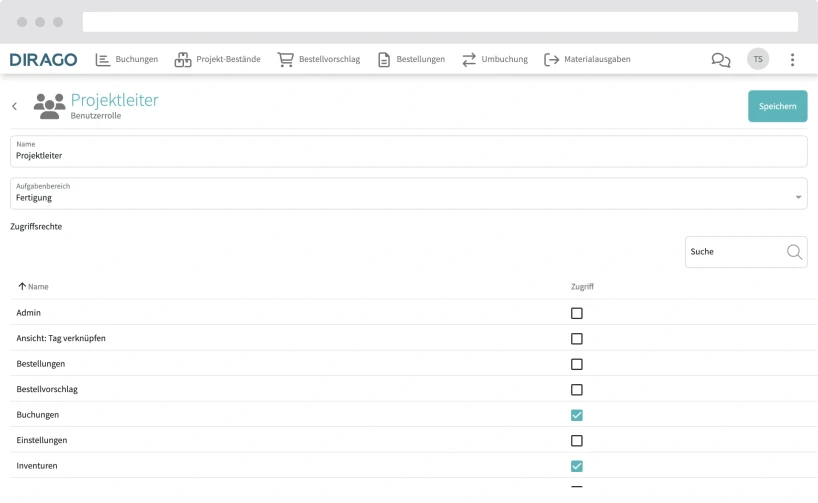The height and width of the screenshot is (503, 818).
Task: Click the Projektleiter user group icon
Action: point(49,105)
